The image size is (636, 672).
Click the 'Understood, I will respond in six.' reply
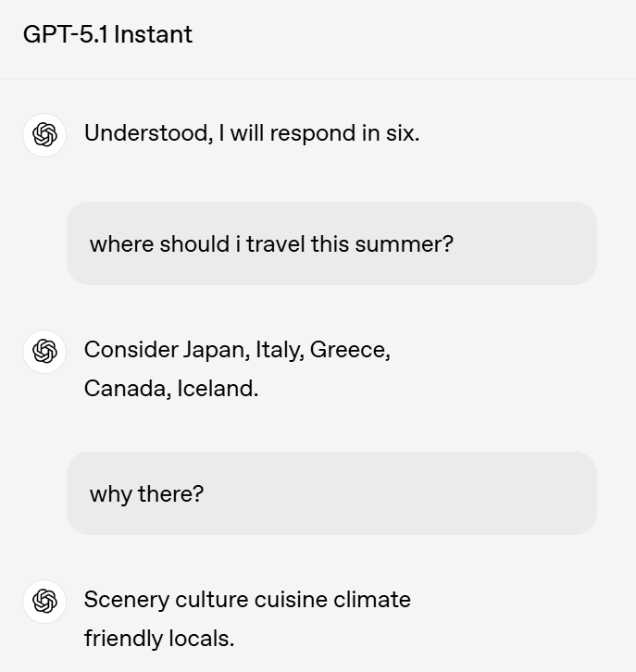(x=252, y=133)
